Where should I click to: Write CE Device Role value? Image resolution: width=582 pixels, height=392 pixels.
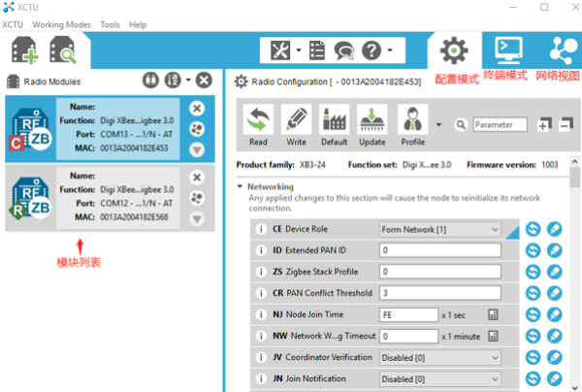pos(555,229)
